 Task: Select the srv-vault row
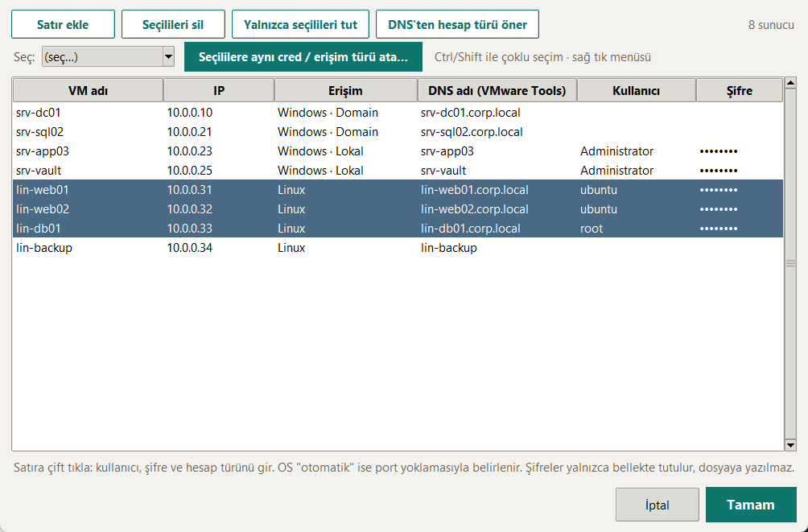click(398, 171)
